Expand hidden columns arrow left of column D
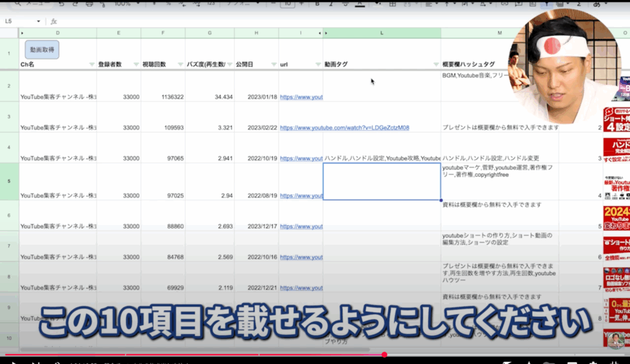 pyautogui.click(x=23, y=33)
